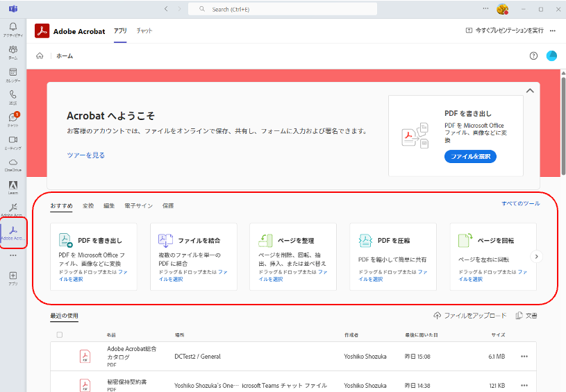The height and width of the screenshot is (392, 566).
Task: Toggle select-all checkbox in recent files header
Action: pos(60,334)
